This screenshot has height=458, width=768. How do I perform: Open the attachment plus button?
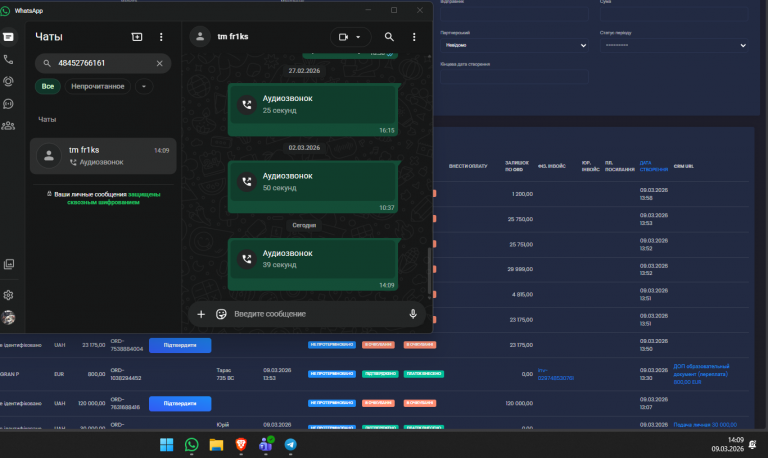tap(201, 314)
